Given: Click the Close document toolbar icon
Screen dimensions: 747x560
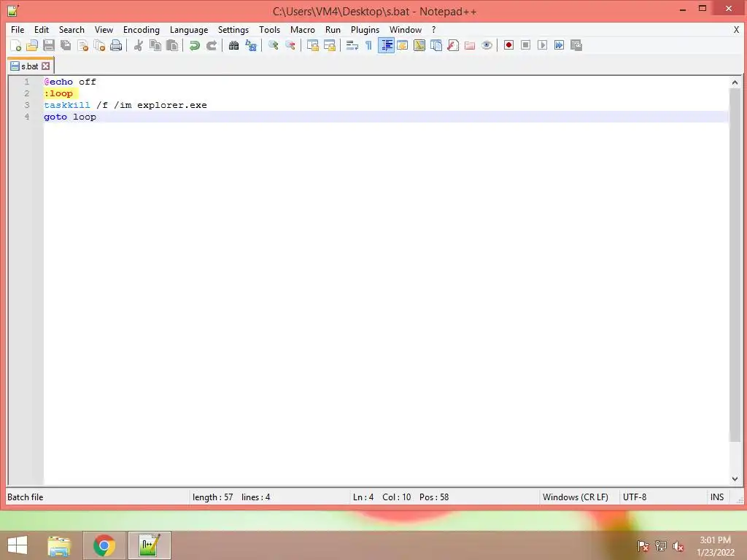Looking at the screenshot, I should [x=82, y=45].
